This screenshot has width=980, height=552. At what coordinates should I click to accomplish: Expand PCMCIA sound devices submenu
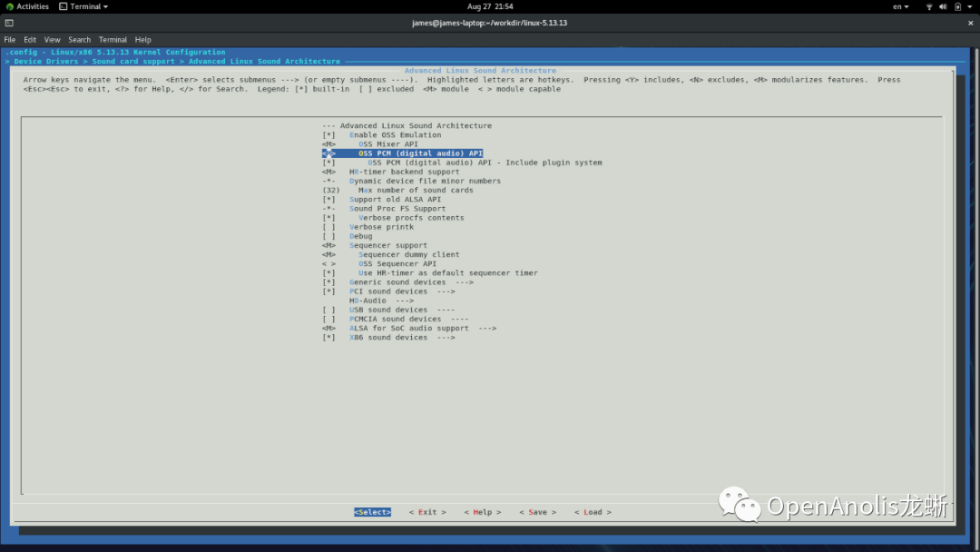[x=396, y=319]
